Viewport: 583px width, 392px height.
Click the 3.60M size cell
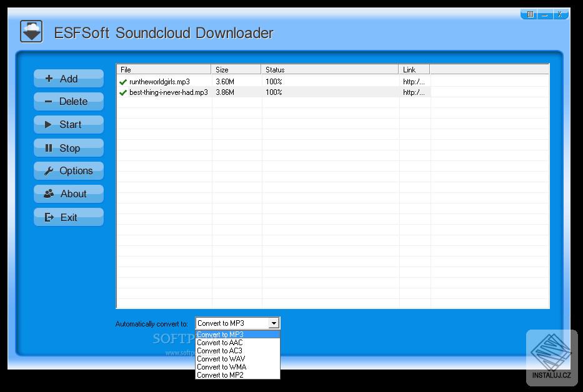(x=225, y=82)
